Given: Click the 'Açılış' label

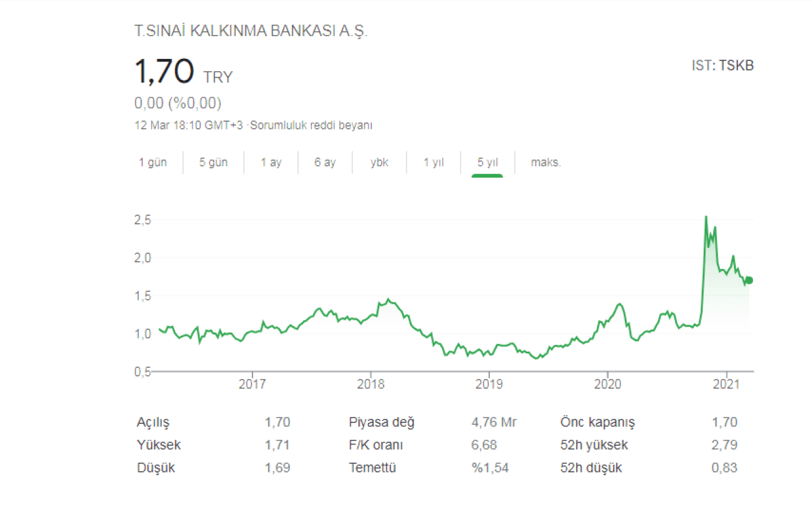Looking at the screenshot, I should (x=153, y=422).
